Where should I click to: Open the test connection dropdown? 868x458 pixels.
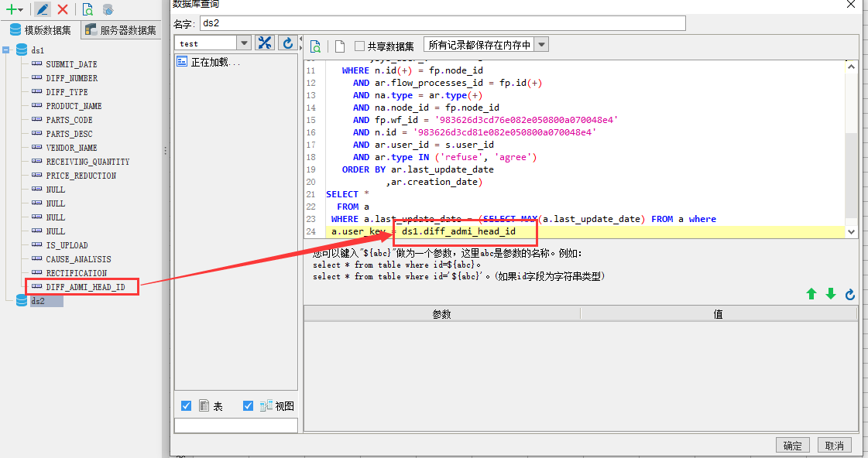coord(244,43)
